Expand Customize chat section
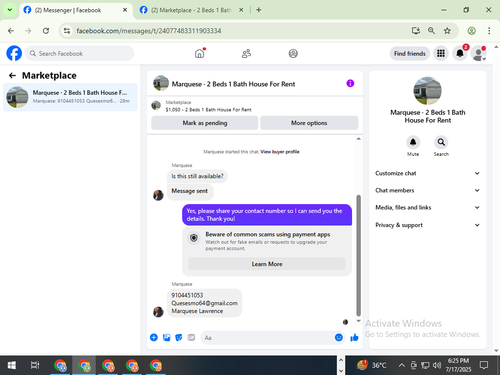The height and width of the screenshot is (375, 500). [x=427, y=173]
